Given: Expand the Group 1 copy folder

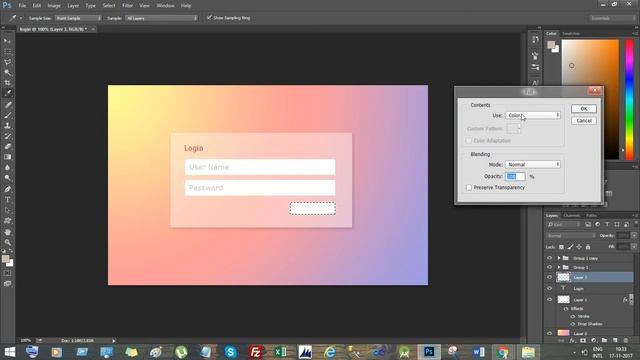Looking at the screenshot, I should click(559, 258).
